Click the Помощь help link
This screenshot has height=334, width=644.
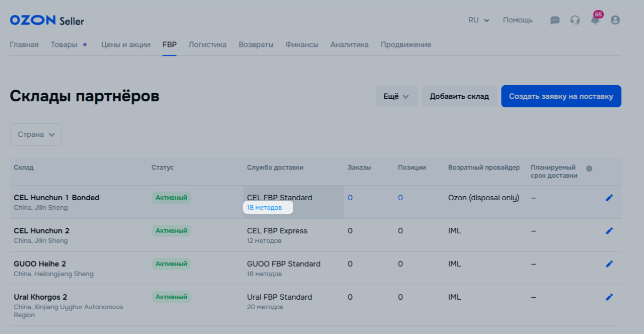coord(517,20)
